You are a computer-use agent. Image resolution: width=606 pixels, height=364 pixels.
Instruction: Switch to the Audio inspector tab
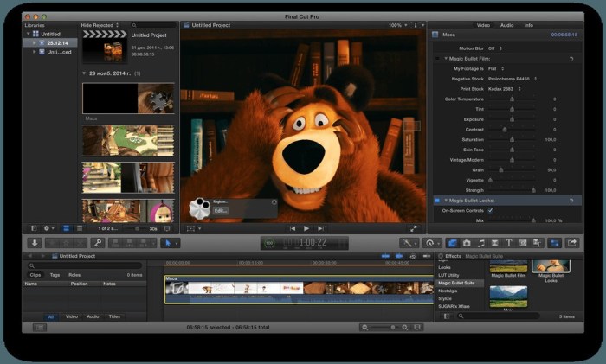click(506, 25)
